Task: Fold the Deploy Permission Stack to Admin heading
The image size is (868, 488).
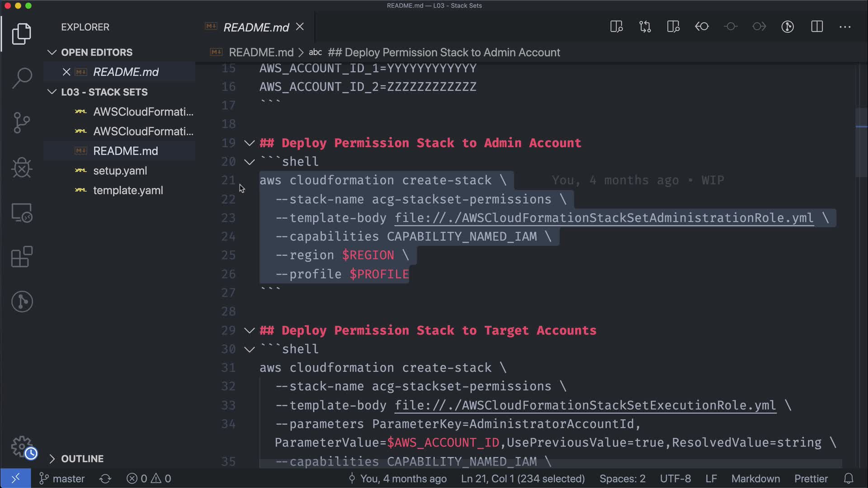Action: [x=250, y=143]
